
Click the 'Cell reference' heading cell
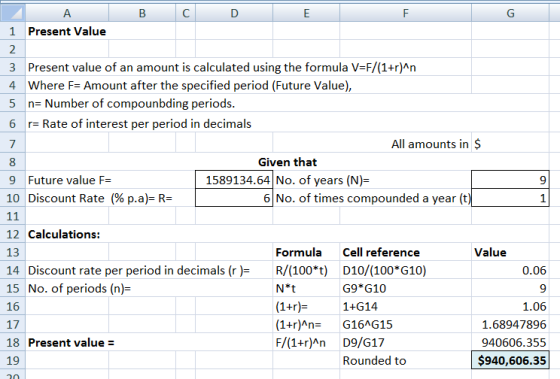pyautogui.click(x=405, y=252)
